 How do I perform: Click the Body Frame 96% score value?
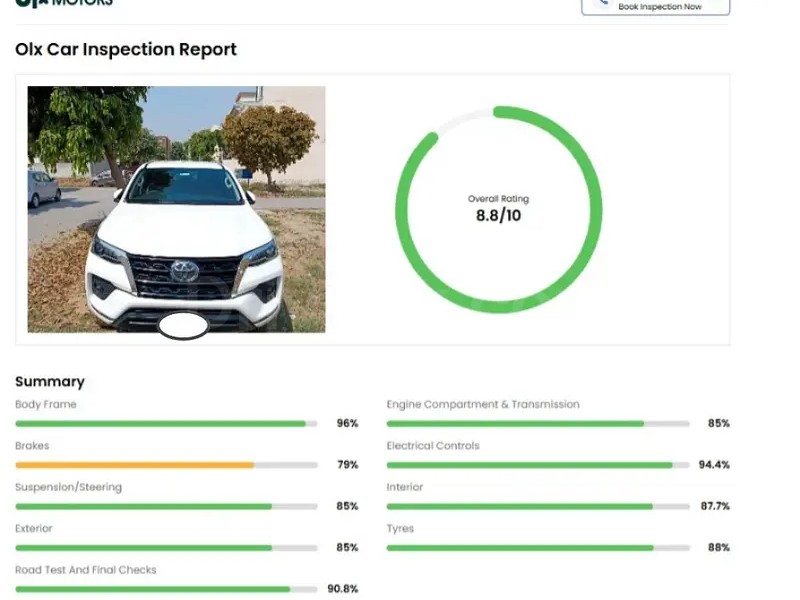point(347,424)
